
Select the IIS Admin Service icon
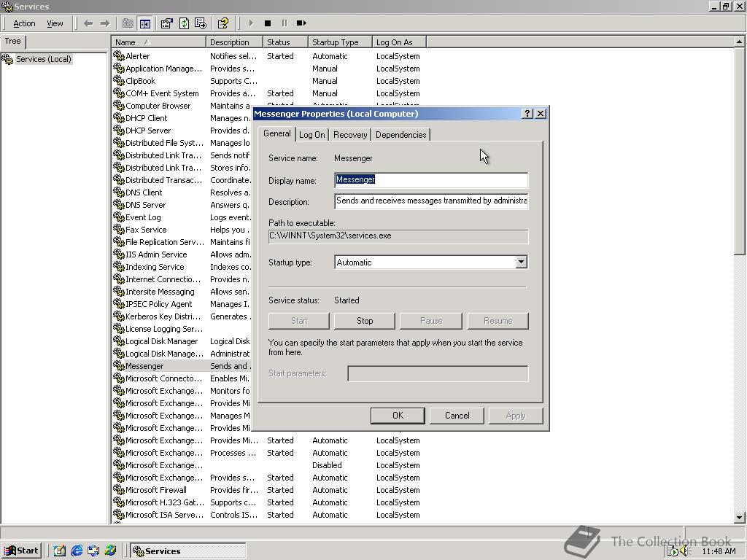click(118, 254)
